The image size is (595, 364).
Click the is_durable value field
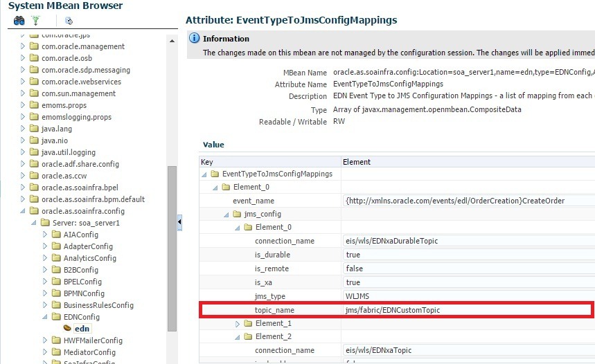(x=468, y=255)
